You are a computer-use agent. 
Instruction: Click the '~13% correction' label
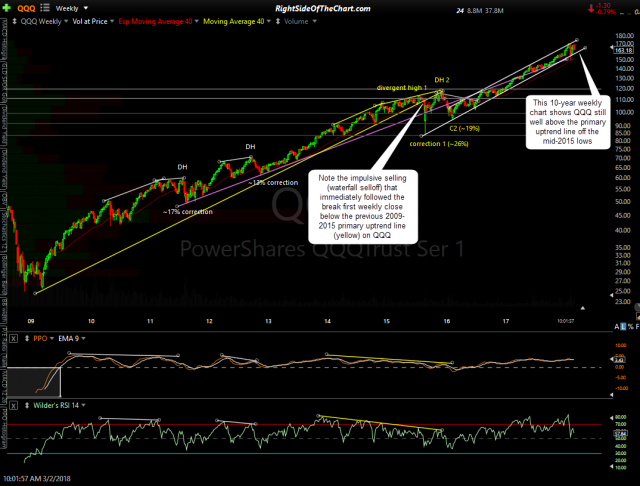tap(273, 182)
